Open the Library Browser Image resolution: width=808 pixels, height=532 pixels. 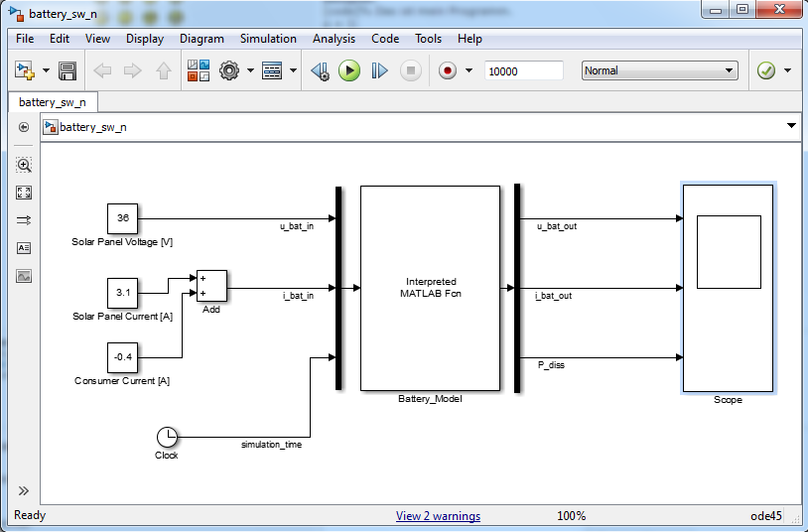[x=199, y=70]
